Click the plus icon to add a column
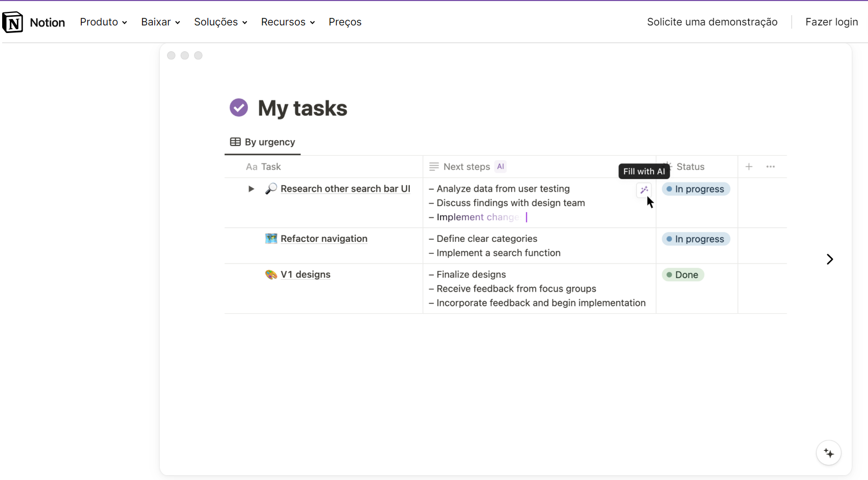 click(749, 167)
